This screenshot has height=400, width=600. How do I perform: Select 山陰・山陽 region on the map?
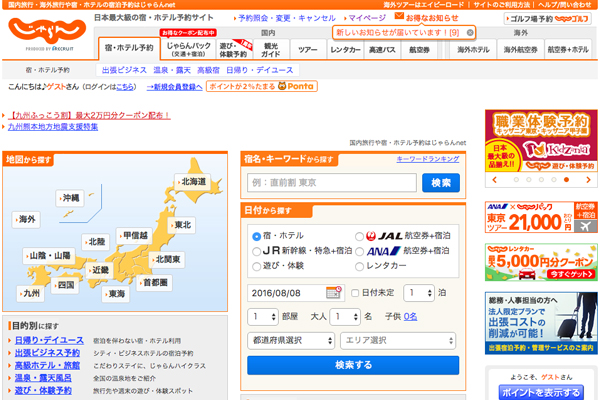click(48, 255)
